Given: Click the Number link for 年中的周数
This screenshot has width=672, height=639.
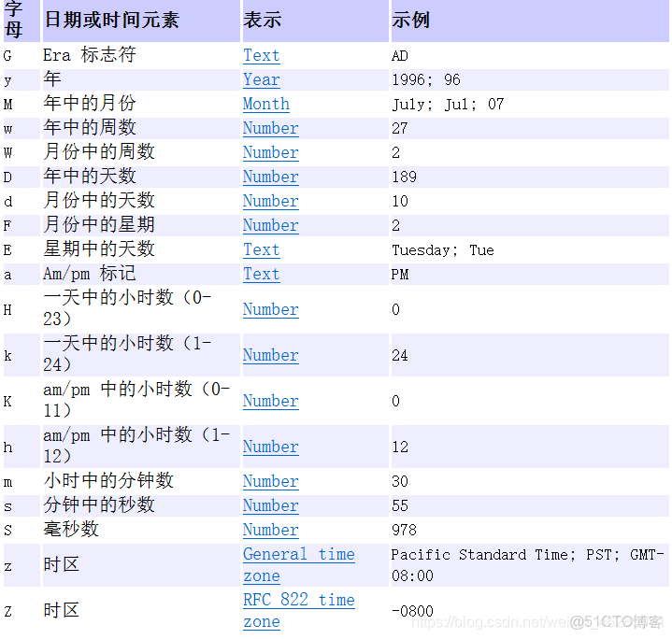Looking at the screenshot, I should (x=271, y=128).
